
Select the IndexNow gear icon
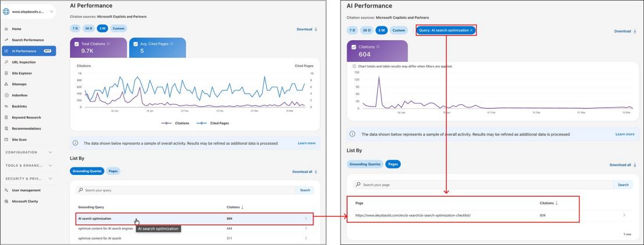pyautogui.click(x=6, y=95)
